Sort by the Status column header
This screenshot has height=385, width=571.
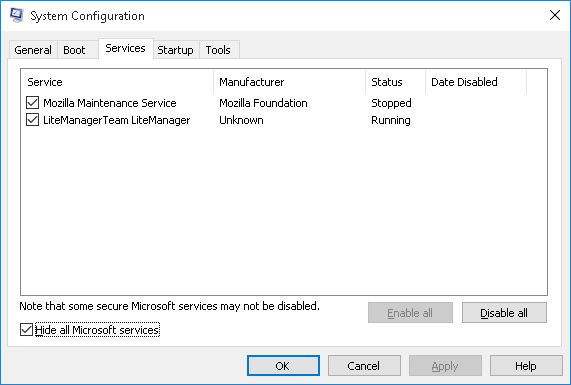pyautogui.click(x=395, y=82)
